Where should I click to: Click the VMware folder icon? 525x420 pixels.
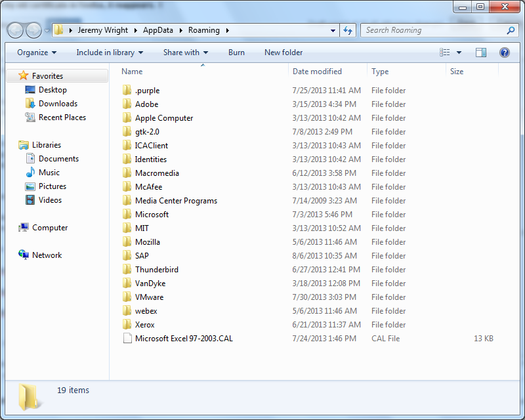coord(127,297)
